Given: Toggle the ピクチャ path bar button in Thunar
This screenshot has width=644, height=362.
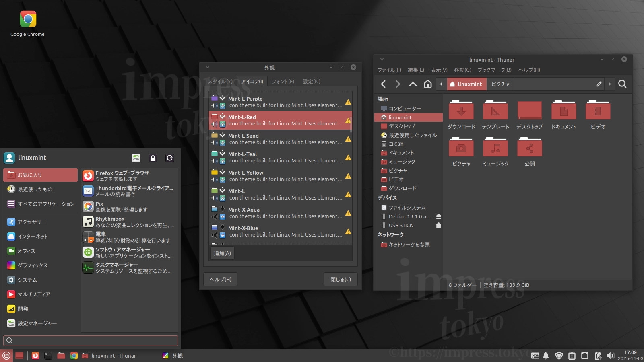Looking at the screenshot, I should pos(500,84).
